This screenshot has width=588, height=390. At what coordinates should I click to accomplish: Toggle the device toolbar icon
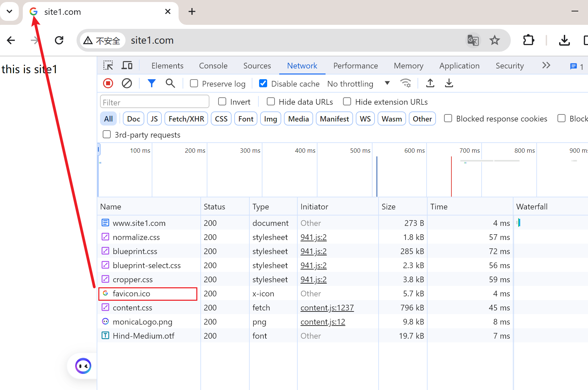127,65
